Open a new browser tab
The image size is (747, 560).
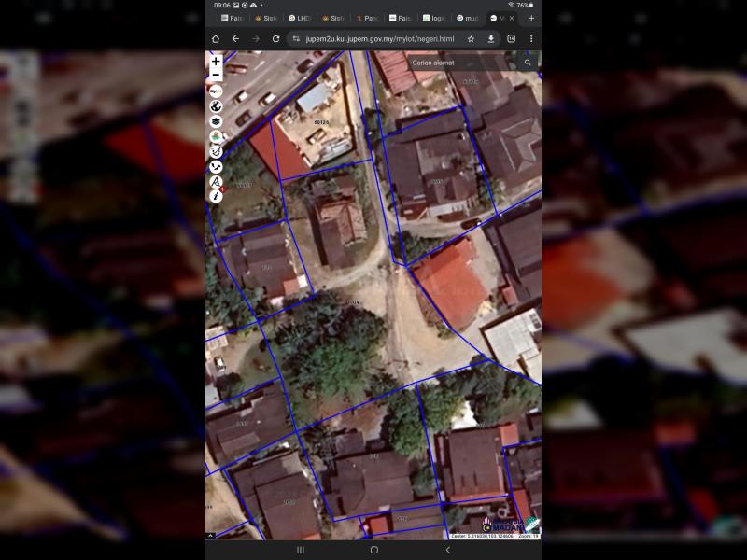[531, 18]
